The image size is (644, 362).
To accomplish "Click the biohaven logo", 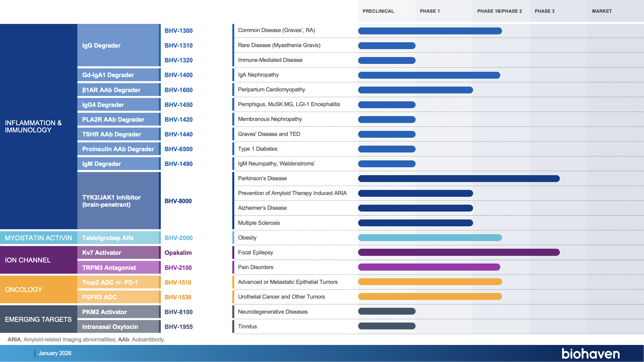I will tap(590, 354).
